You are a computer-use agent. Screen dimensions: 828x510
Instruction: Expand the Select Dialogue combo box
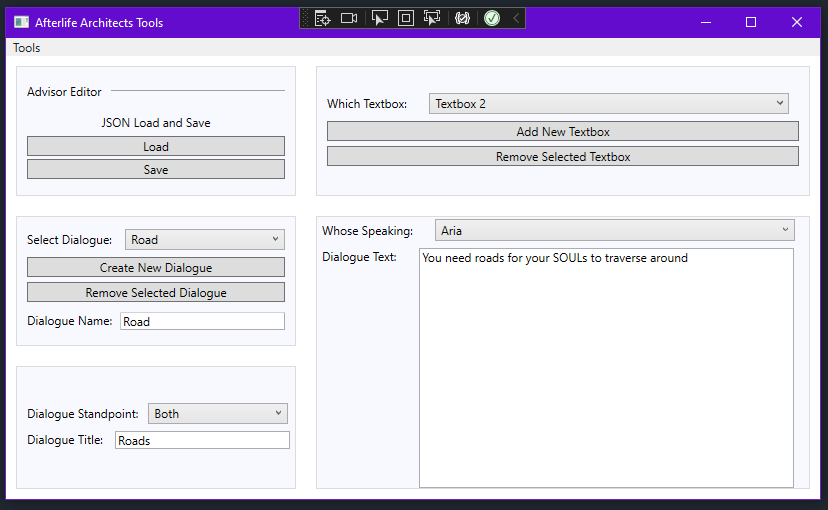coord(204,240)
